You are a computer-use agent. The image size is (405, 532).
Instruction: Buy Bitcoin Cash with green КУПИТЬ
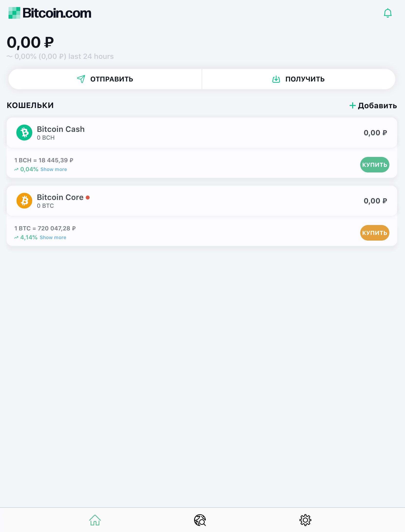(375, 165)
